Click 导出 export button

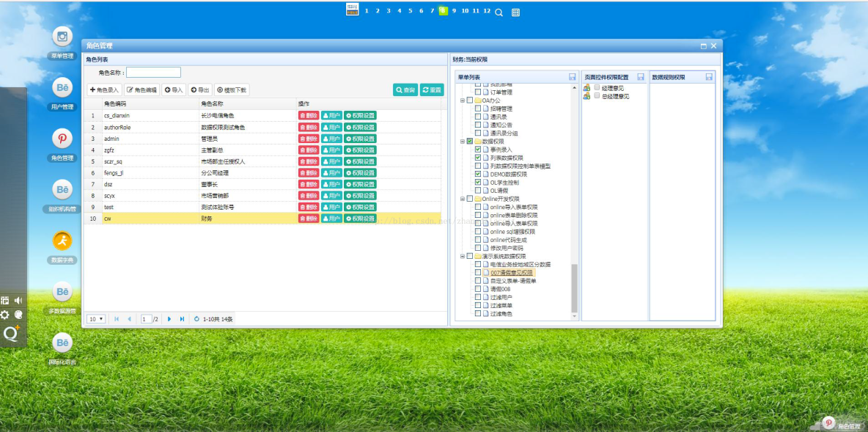[200, 89]
